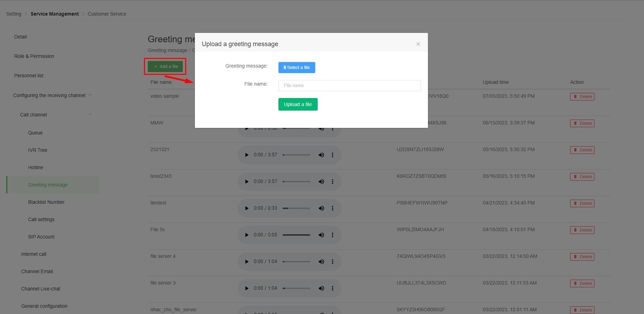The height and width of the screenshot is (314, 644).
Task: Close the upload greeting message dialog
Action: coord(418,44)
